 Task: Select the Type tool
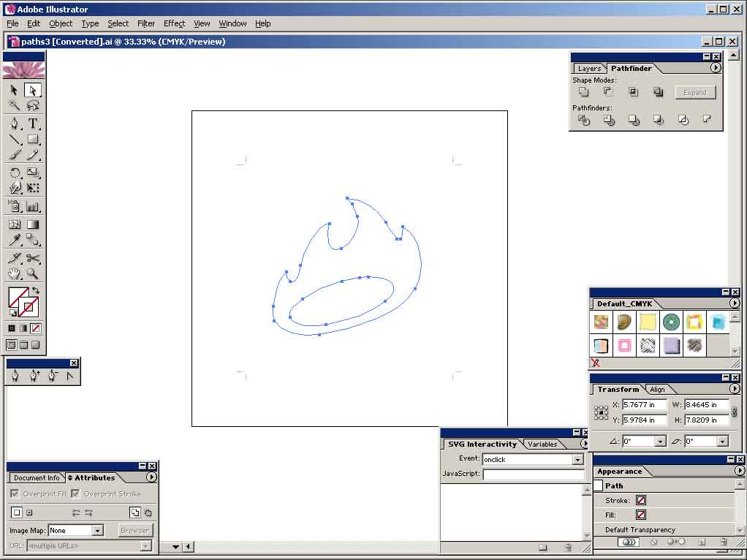click(x=32, y=124)
